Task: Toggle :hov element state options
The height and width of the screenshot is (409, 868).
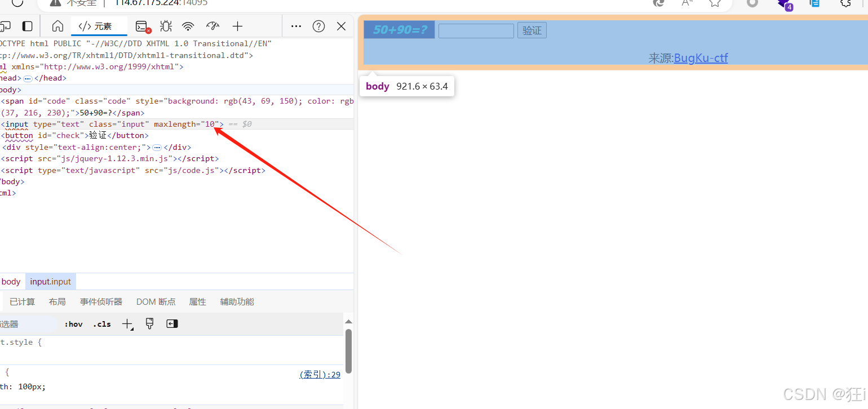Action: coord(73,323)
